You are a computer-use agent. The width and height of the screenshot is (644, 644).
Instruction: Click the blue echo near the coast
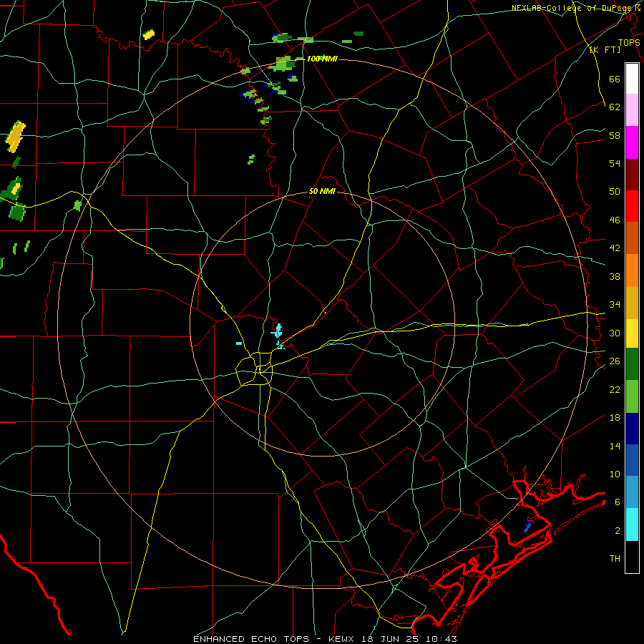528,525
